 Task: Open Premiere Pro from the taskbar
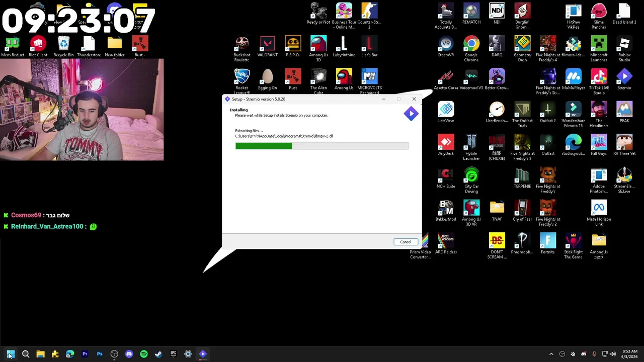click(85, 354)
